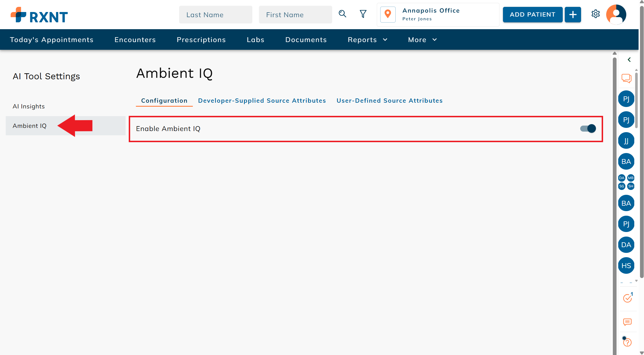The width and height of the screenshot is (644, 355).
Task: Click the HS user avatar in sidebar
Action: coord(626,266)
